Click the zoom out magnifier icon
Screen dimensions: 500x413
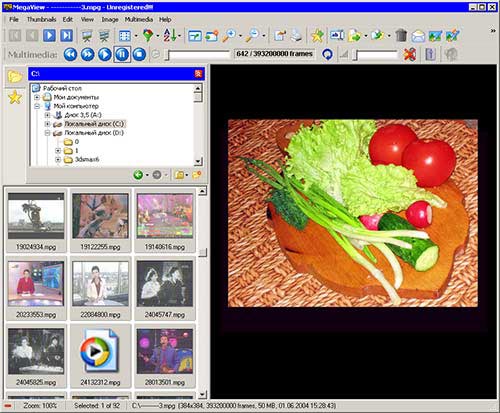(x=252, y=35)
